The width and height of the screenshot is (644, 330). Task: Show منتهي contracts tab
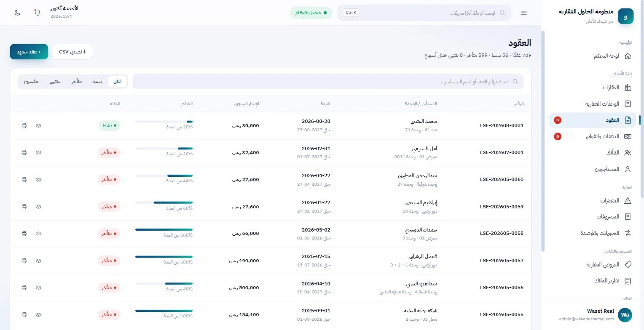(x=55, y=81)
